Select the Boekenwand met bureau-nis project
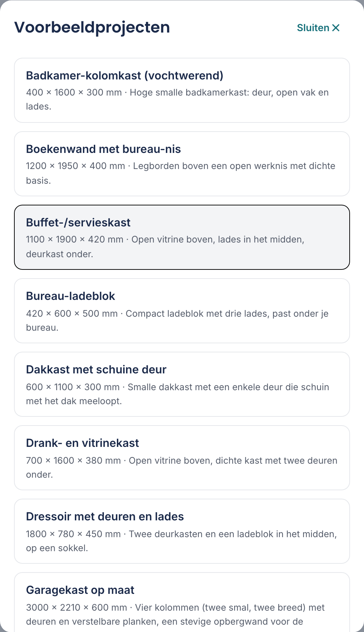The image size is (364, 632). tap(182, 164)
